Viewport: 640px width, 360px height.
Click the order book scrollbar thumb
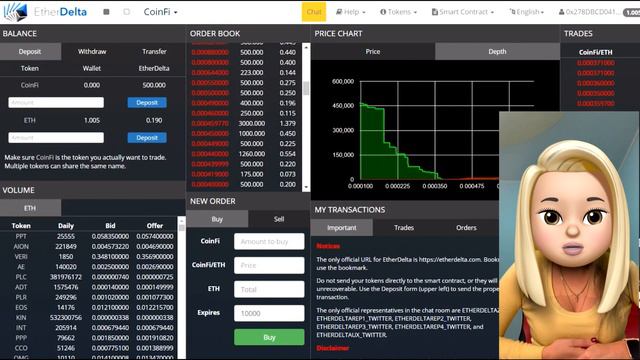[x=306, y=88]
